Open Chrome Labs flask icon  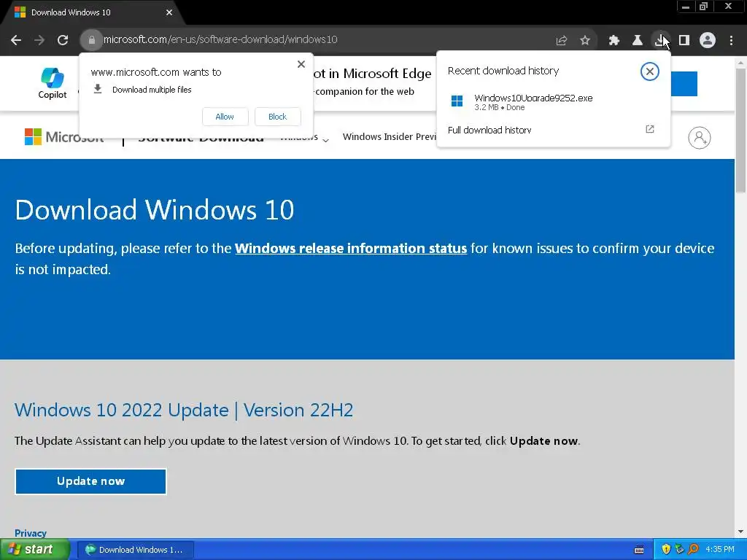point(638,41)
